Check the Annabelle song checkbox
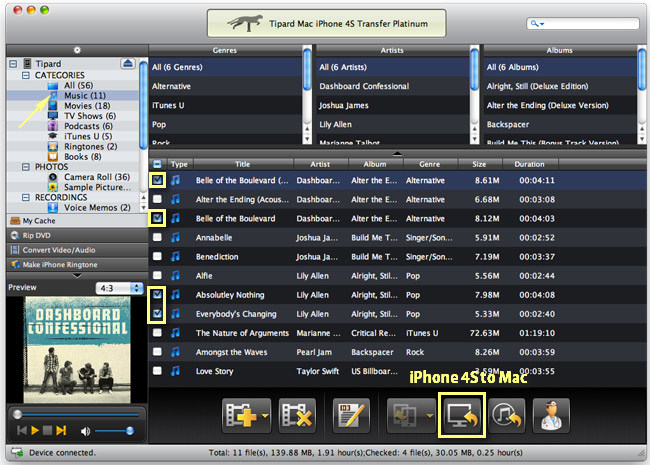 (158, 237)
